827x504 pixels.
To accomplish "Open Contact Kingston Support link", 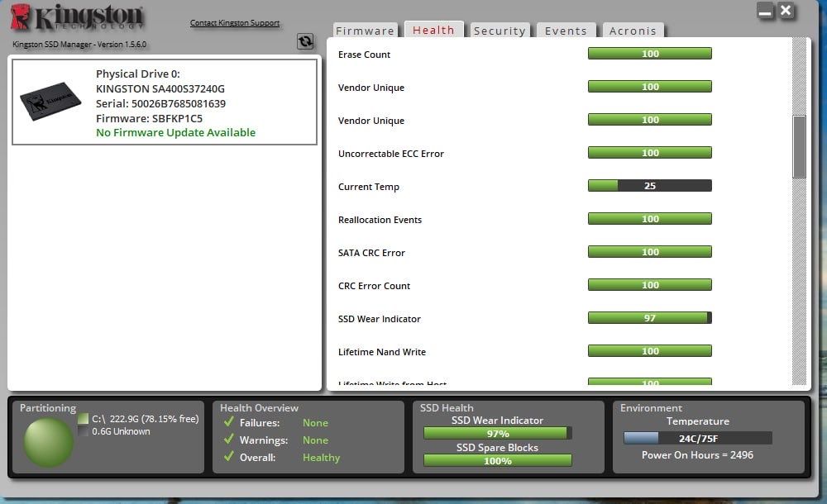I will pyautogui.click(x=235, y=22).
